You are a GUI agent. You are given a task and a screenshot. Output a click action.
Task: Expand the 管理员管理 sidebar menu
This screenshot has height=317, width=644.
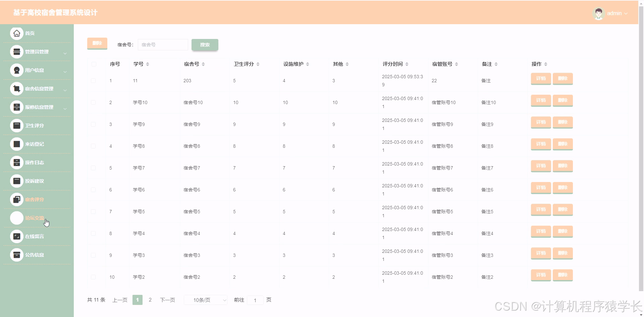[x=37, y=52]
